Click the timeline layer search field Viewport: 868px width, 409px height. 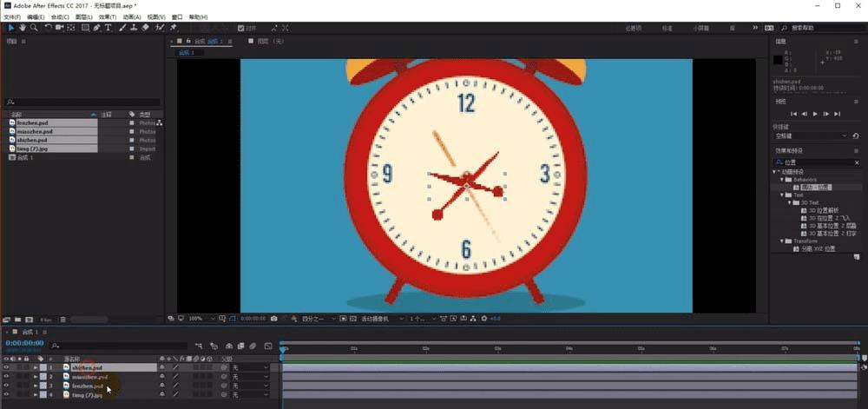coord(103,346)
